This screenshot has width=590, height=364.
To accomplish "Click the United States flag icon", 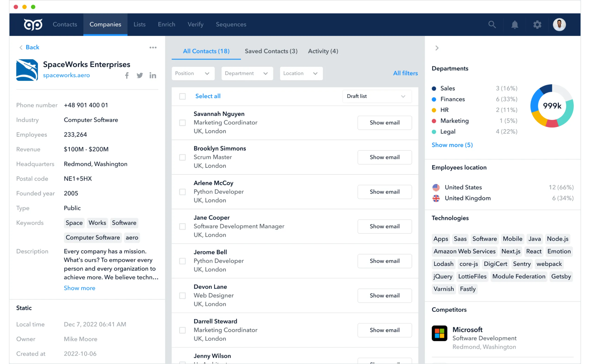I will pyautogui.click(x=436, y=187).
